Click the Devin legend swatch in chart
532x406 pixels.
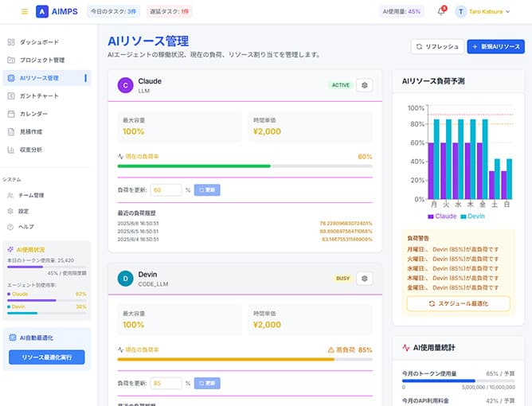click(x=464, y=217)
